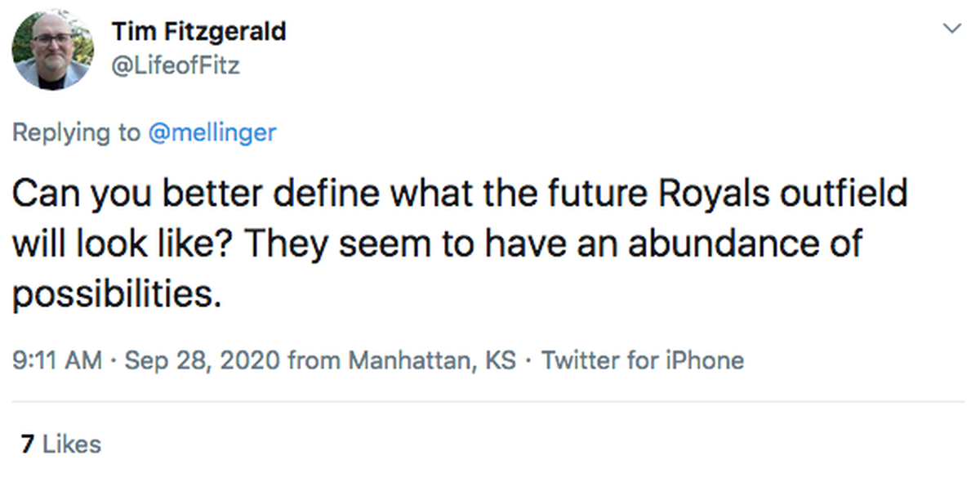Open the @LifeofFitz handle

coord(176,65)
